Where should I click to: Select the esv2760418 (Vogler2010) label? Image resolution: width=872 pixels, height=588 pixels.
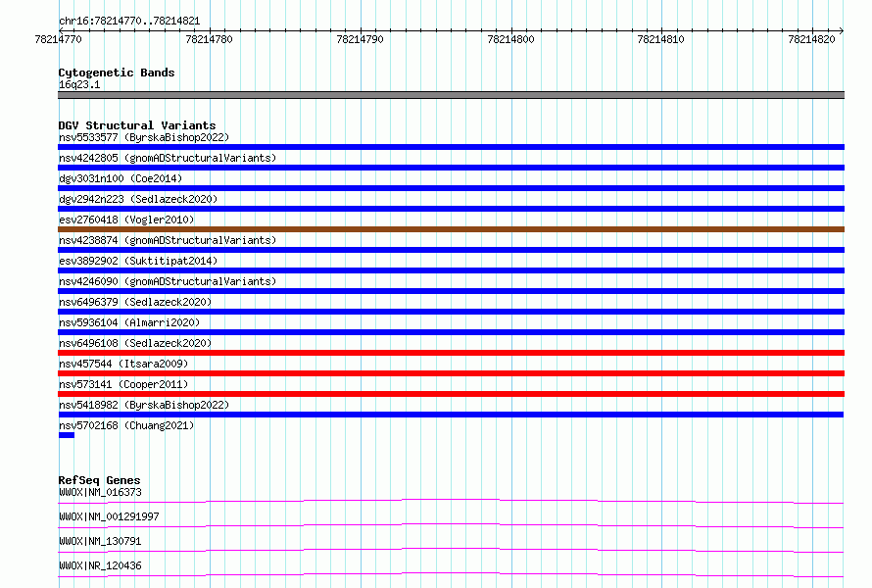126,220
